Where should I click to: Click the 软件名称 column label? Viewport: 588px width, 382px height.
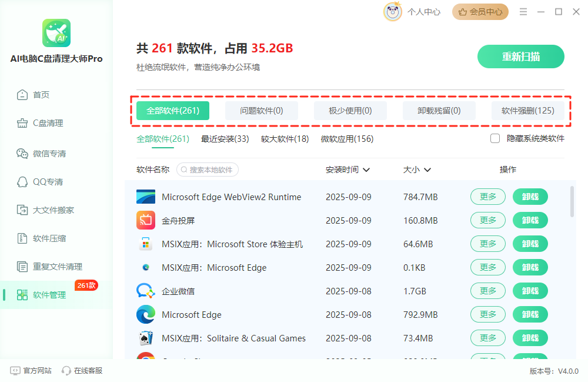(153, 170)
